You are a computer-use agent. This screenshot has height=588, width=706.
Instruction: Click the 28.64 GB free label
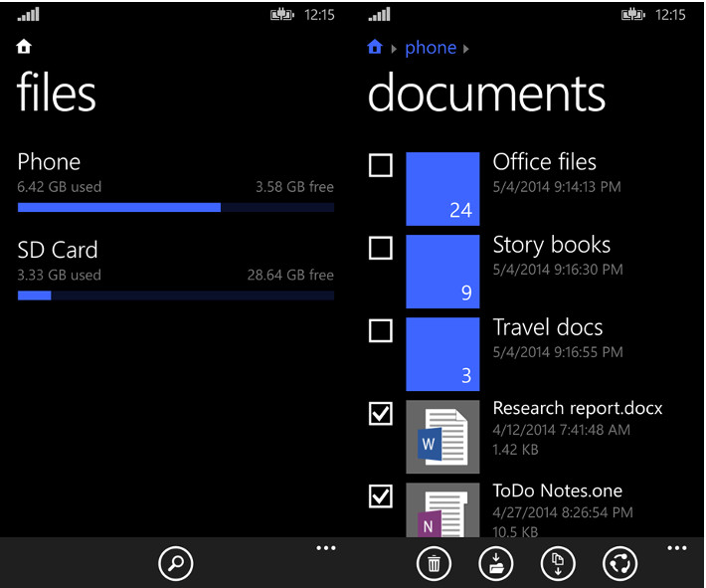(291, 275)
